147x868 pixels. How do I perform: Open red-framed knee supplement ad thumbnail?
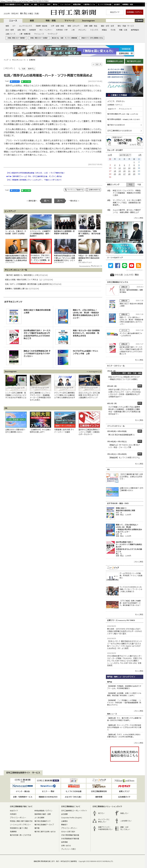tap(41, 251)
